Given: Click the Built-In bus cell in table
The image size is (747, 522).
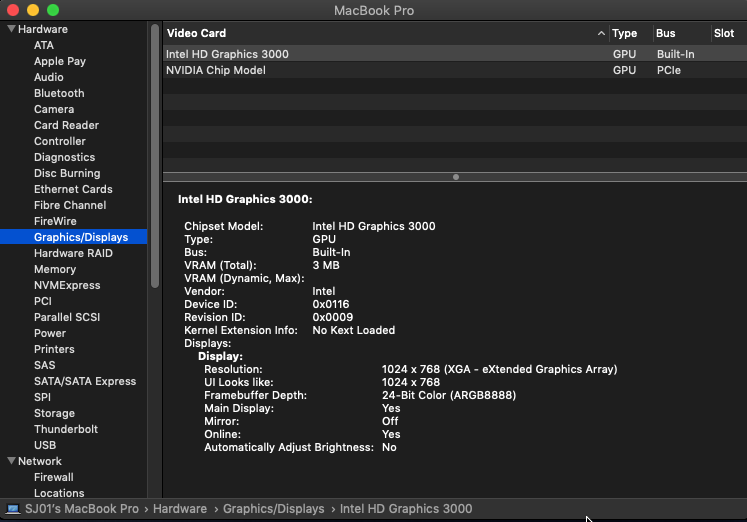Looking at the screenshot, I should pyautogui.click(x=675, y=54).
